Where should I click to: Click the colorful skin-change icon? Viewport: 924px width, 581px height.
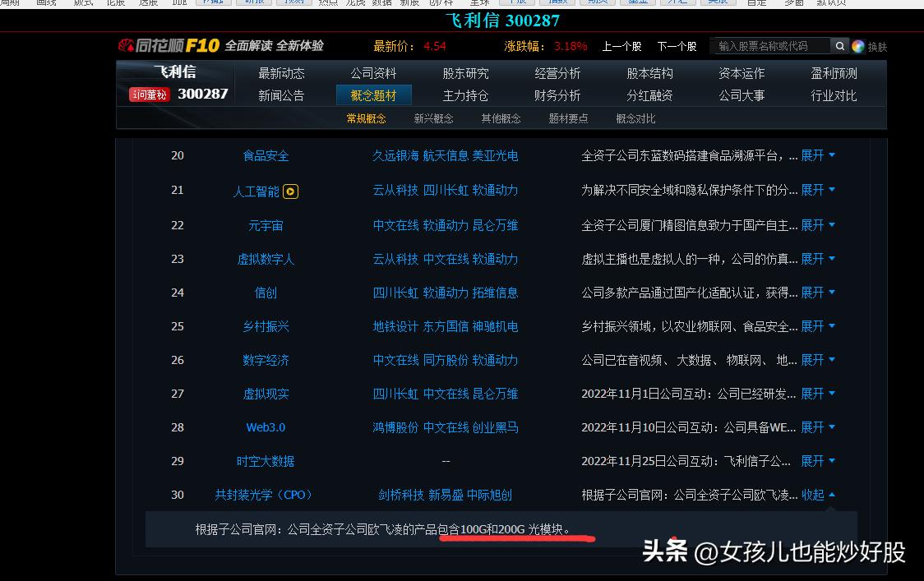pyautogui.click(x=858, y=47)
